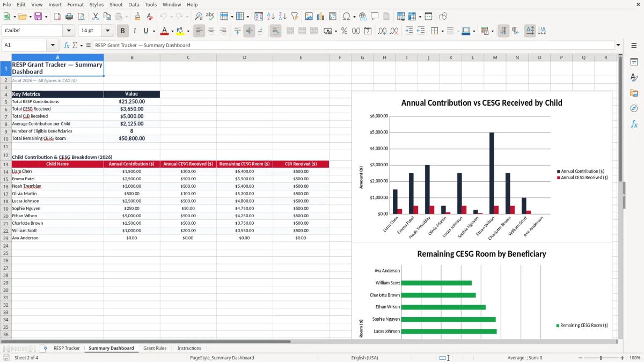Clear direct formatting
Image resolution: width=644 pixels, height=362 pixels.
[149, 17]
